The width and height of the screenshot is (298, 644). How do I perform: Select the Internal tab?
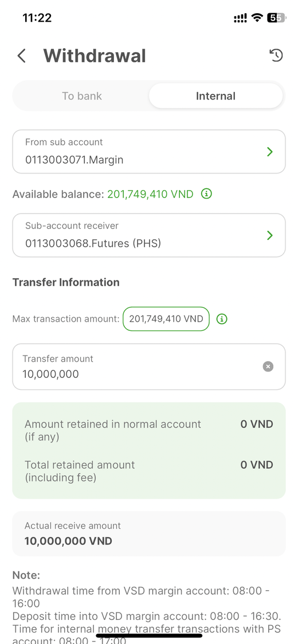[216, 96]
